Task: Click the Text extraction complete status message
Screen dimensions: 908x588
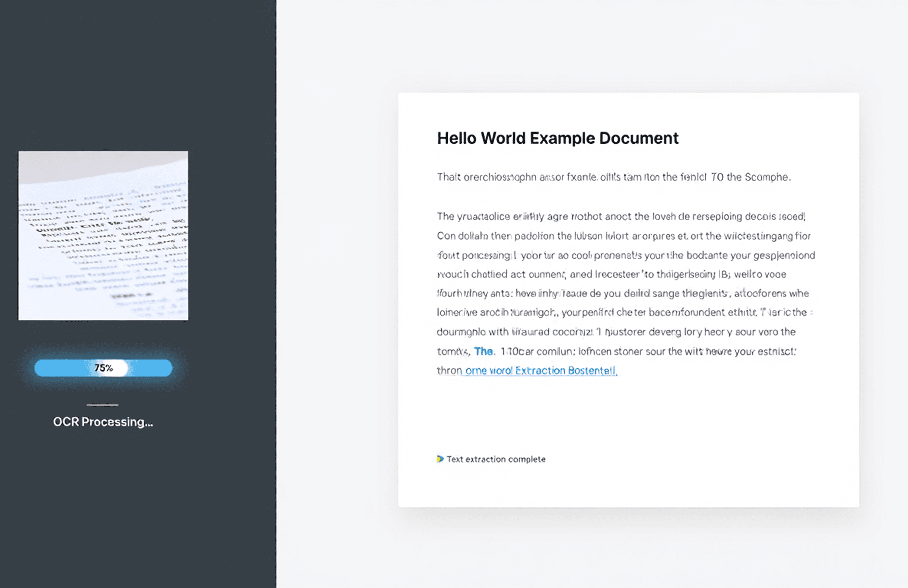Action: click(x=496, y=459)
